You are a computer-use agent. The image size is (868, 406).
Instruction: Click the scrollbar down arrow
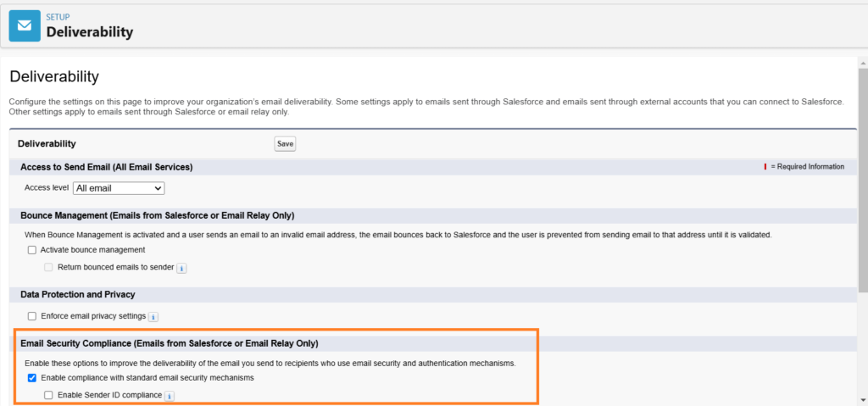pyautogui.click(x=863, y=399)
